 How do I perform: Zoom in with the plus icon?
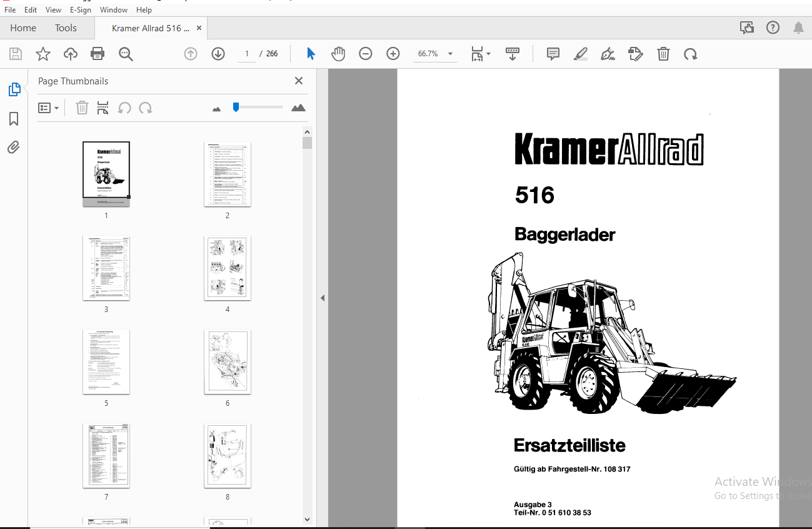tap(393, 54)
